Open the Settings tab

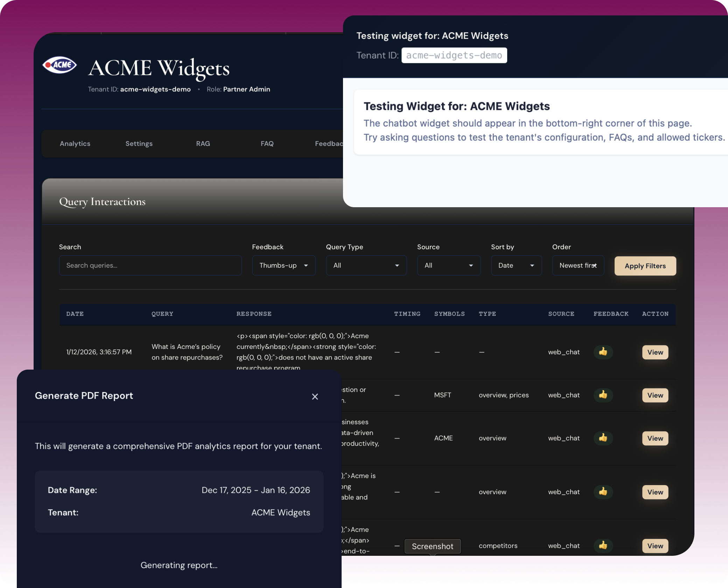pos(139,143)
